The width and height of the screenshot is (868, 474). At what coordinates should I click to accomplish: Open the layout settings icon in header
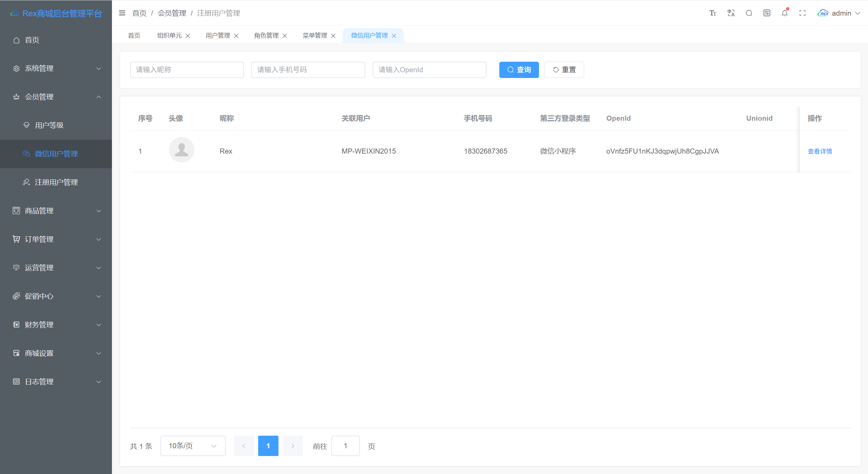(767, 13)
